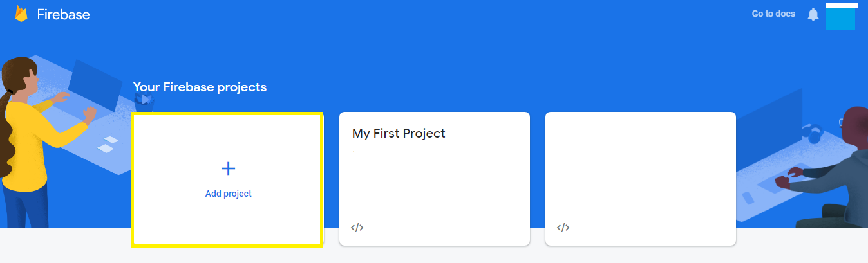Click web code icon on the untitled card
Screen dimensions: 868x263
pyautogui.click(x=563, y=228)
